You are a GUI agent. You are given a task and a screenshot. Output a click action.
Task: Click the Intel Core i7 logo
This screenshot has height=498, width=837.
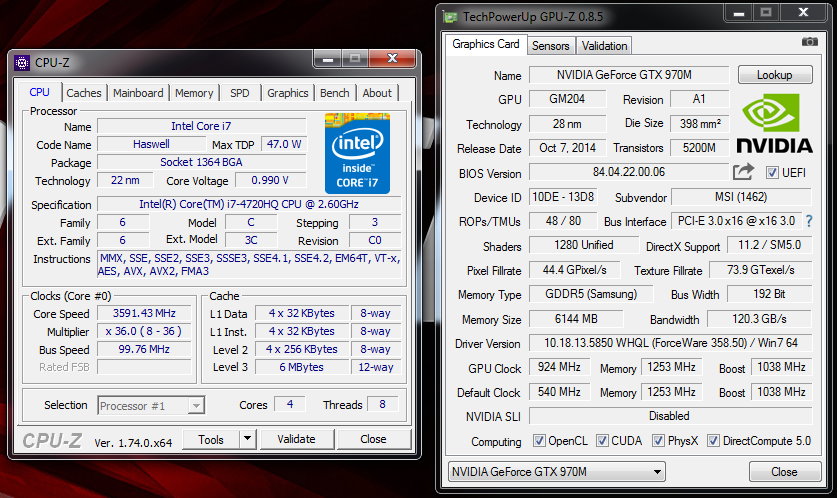(357, 153)
